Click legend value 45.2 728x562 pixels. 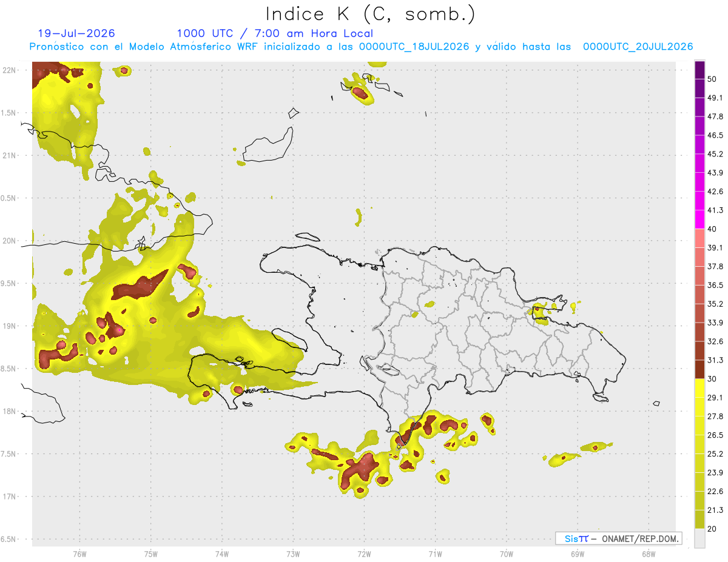pyautogui.click(x=715, y=154)
